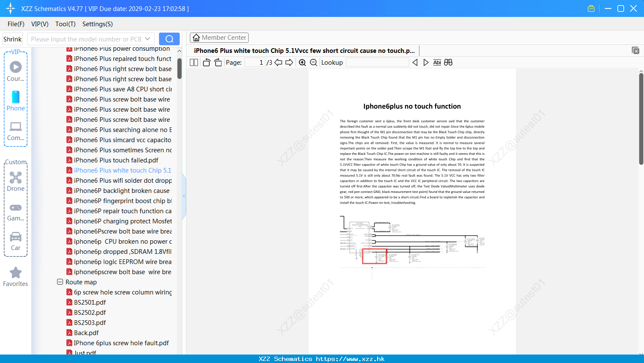644x363 pixels.
Task: Open the Settings(S) menu
Action: tap(98, 24)
